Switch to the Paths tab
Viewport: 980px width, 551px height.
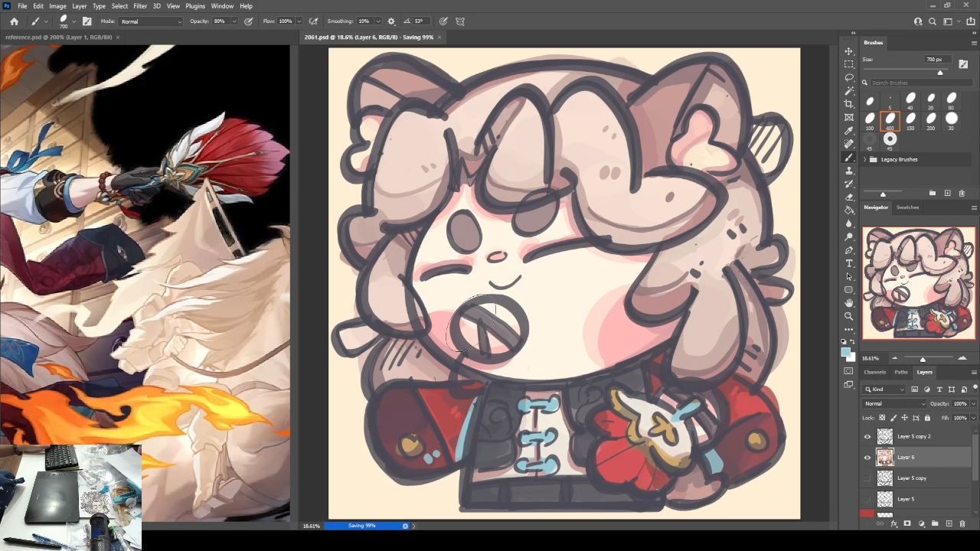click(901, 372)
